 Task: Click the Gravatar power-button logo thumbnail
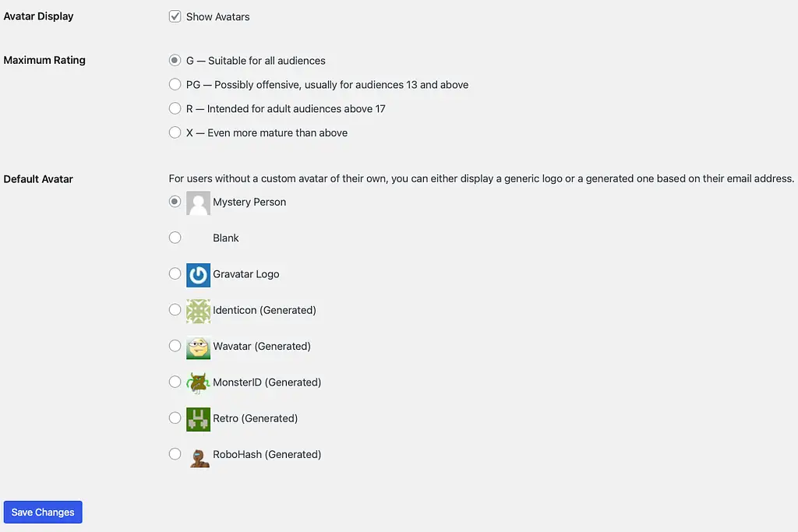click(198, 273)
